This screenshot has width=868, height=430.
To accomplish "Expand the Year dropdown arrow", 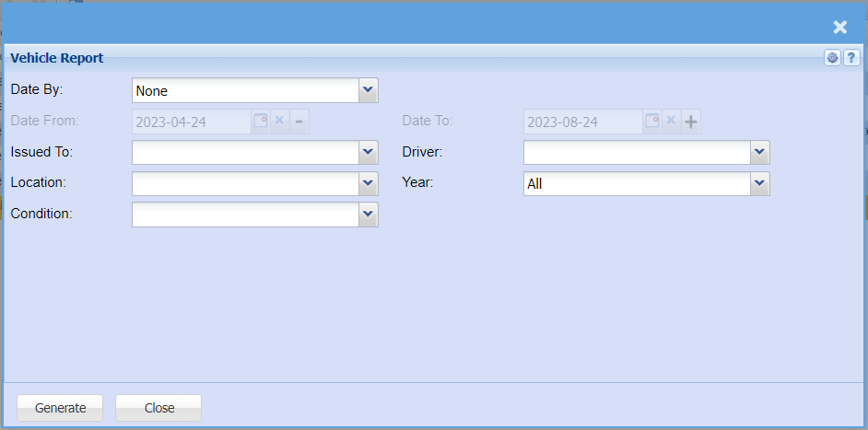I will 760,183.
